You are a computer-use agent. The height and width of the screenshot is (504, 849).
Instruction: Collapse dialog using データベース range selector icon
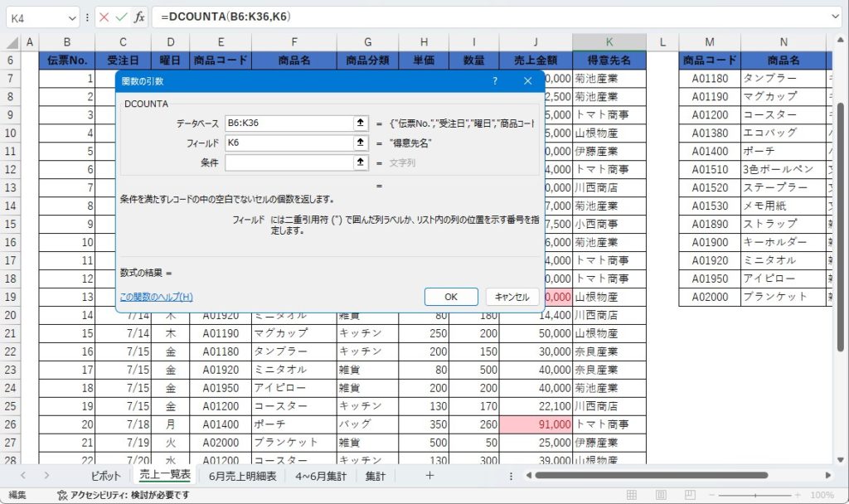click(x=361, y=123)
